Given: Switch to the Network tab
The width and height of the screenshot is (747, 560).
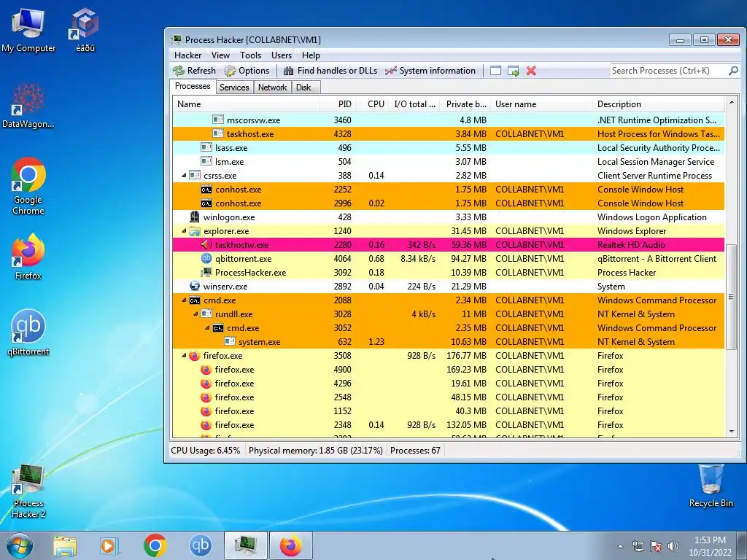Looking at the screenshot, I should (273, 87).
